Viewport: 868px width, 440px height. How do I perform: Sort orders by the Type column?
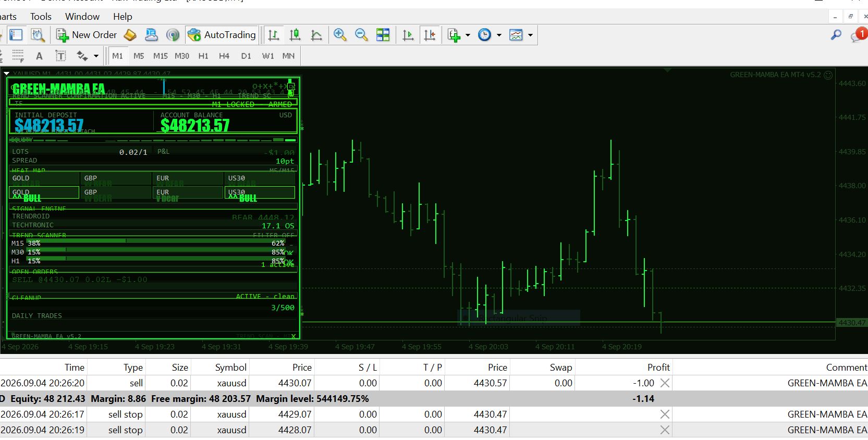(x=133, y=367)
